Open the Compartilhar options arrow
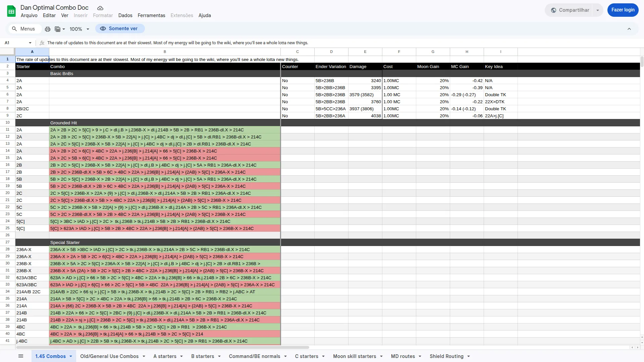644x362 pixels. (598, 10)
